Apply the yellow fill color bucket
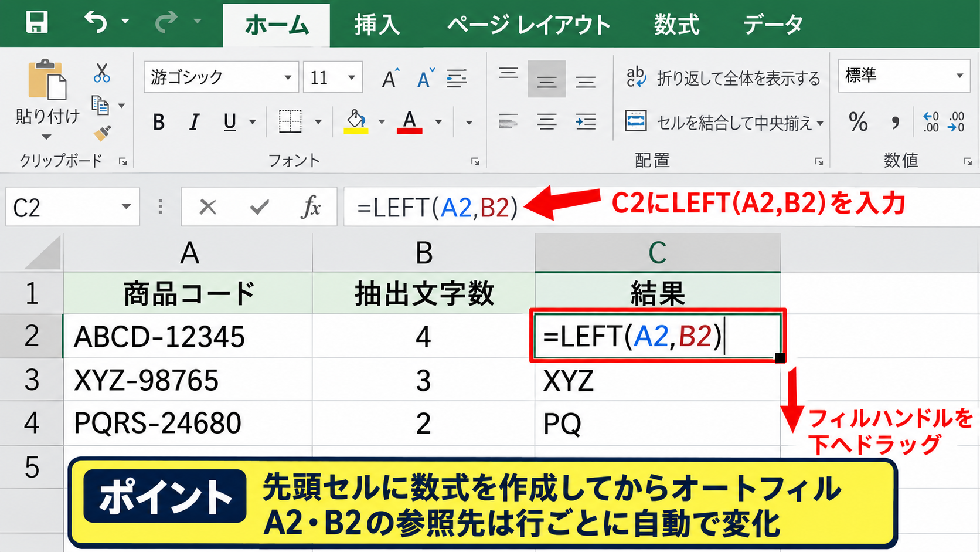 coord(355,122)
